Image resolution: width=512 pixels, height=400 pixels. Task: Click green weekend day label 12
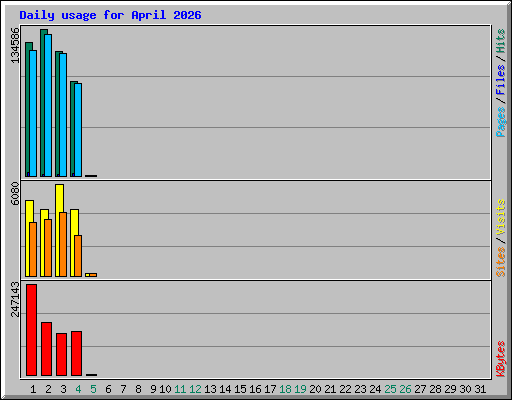pos(195,389)
